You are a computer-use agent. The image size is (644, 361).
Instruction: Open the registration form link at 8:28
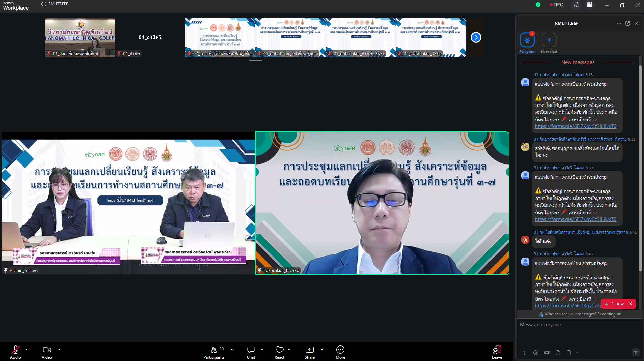point(575,126)
